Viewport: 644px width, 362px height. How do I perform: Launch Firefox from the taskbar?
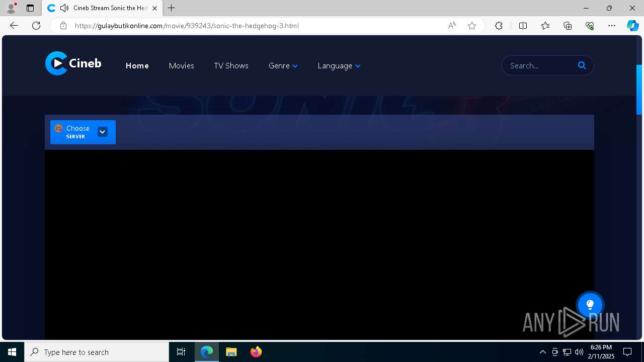click(256, 352)
